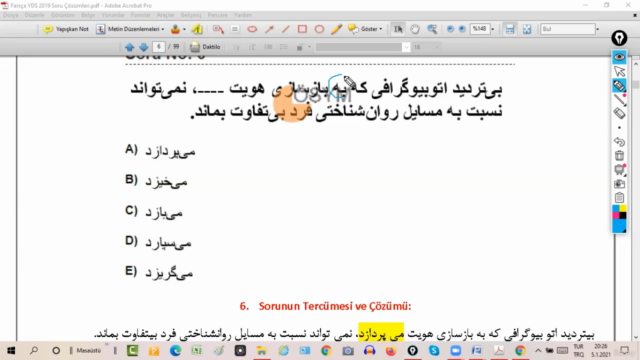
Task: Open the Düzenle menu
Action: click(34, 15)
